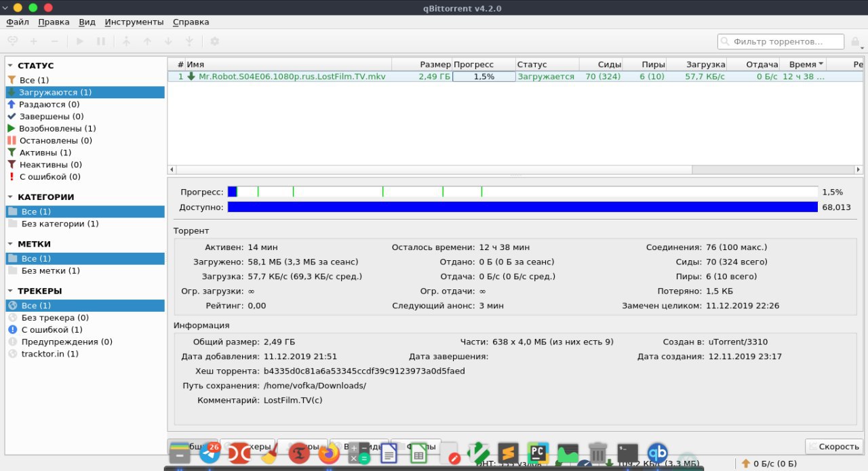Viewport: 868px width, 471px height.
Task: Open the trash can dock icon
Action: tap(598, 453)
